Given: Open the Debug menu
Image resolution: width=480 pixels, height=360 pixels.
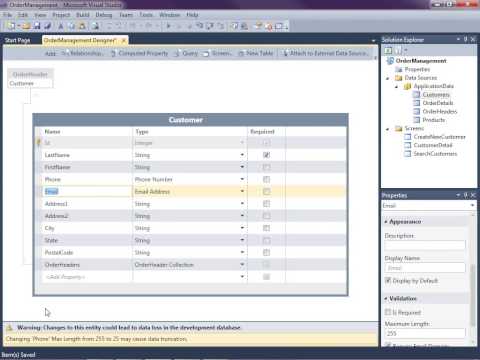Looking at the screenshot, I should tap(104, 15).
